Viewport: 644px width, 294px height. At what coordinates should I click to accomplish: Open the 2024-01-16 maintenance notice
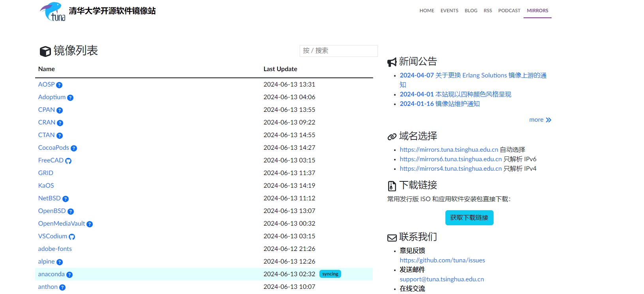(439, 104)
